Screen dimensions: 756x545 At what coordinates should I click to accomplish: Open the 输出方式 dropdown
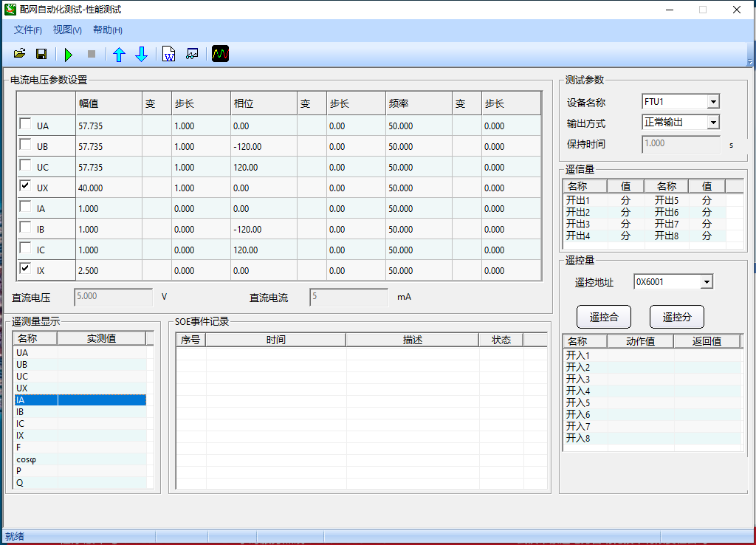click(713, 123)
